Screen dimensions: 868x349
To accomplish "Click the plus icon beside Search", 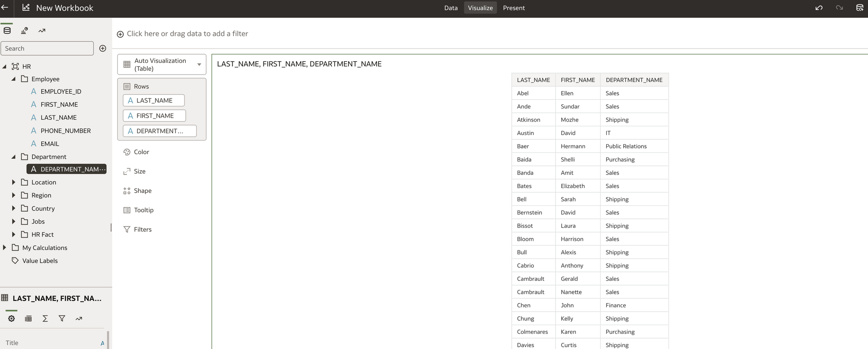I will 103,48.
